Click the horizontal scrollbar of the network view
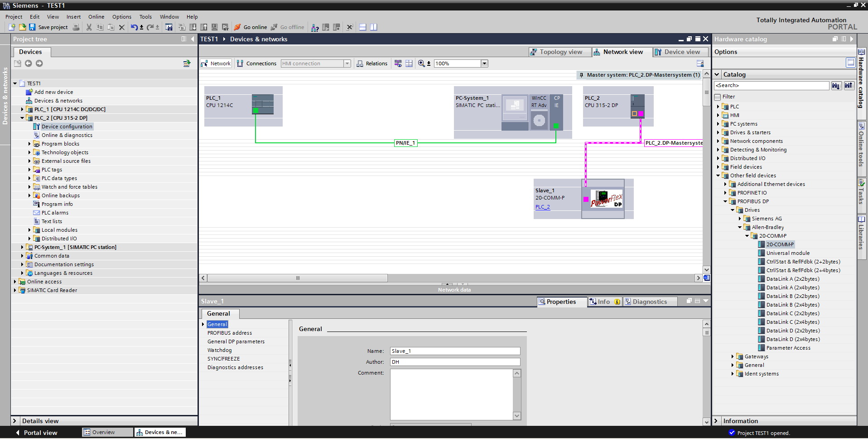 [298, 278]
